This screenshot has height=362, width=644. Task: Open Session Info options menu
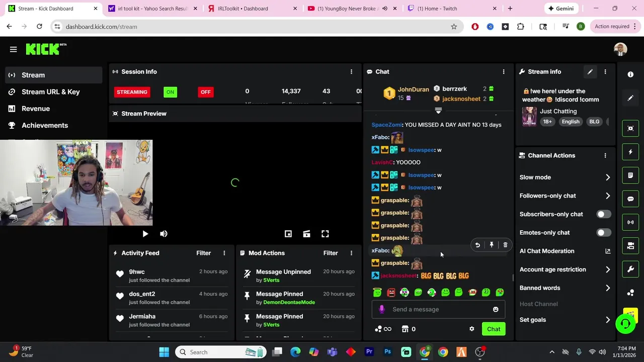(351, 72)
